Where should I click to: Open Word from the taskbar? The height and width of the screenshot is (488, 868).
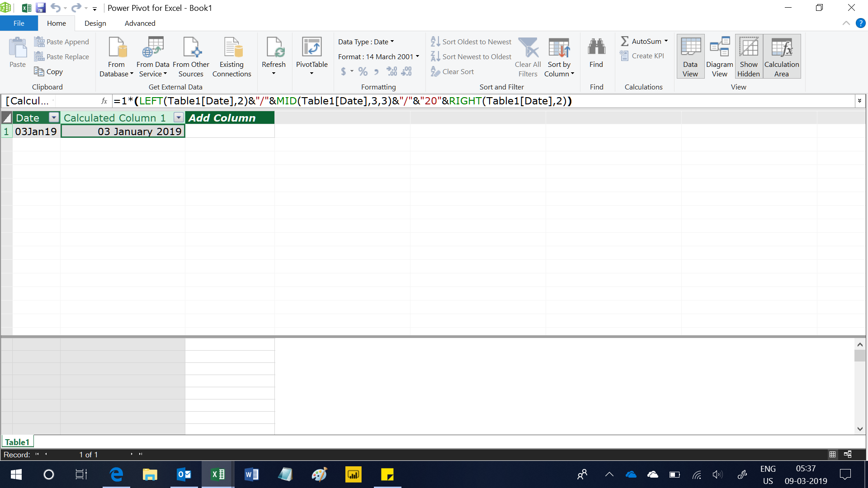[251, 474]
